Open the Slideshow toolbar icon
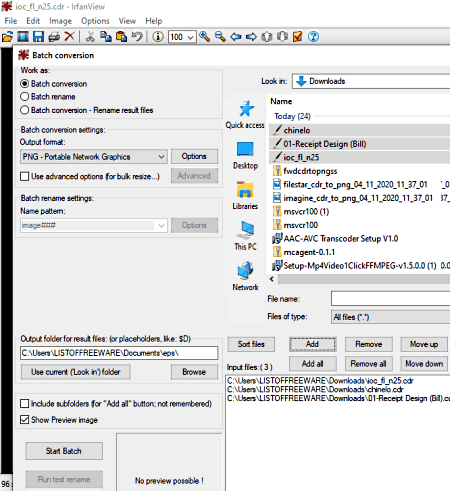450x491 pixels. tap(23, 37)
